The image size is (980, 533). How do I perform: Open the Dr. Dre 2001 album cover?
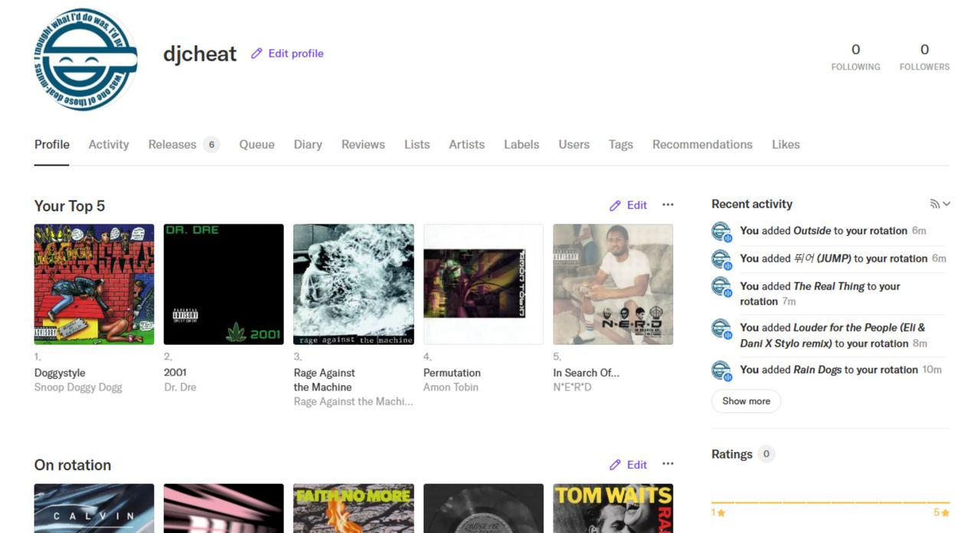[x=224, y=284]
